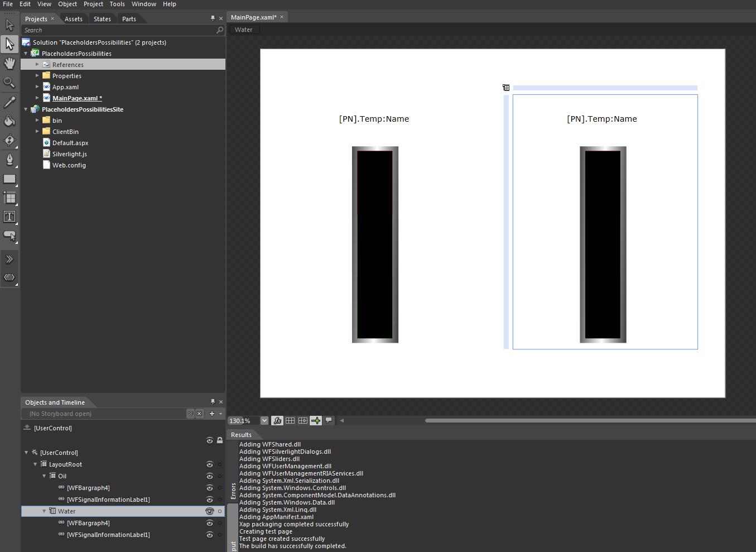This screenshot has width=756, height=552.
Task: Click the Water breadcrumb button
Action: (x=243, y=30)
